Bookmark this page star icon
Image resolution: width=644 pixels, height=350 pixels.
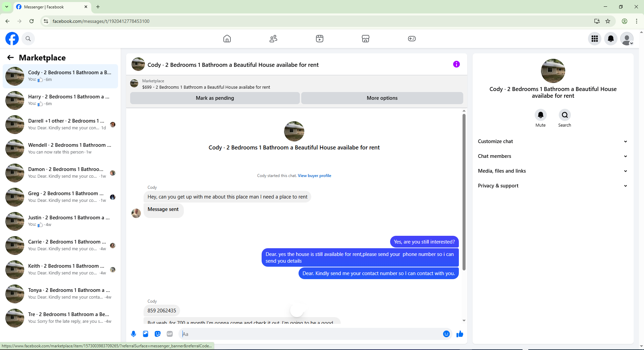tap(608, 21)
